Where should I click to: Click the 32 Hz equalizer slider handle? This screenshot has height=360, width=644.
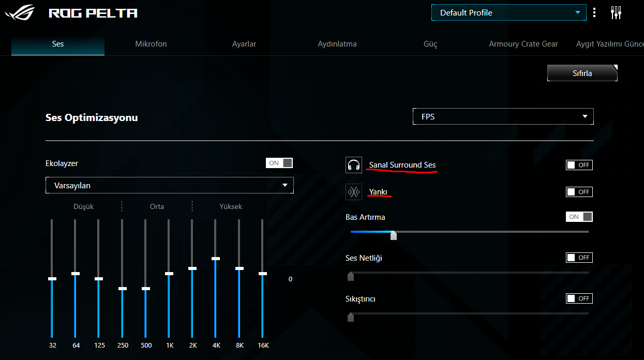point(52,279)
